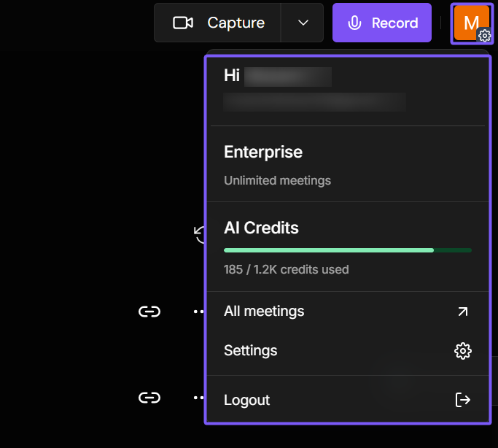Click the gear icon beside Settings
498x448 pixels.
(x=462, y=351)
